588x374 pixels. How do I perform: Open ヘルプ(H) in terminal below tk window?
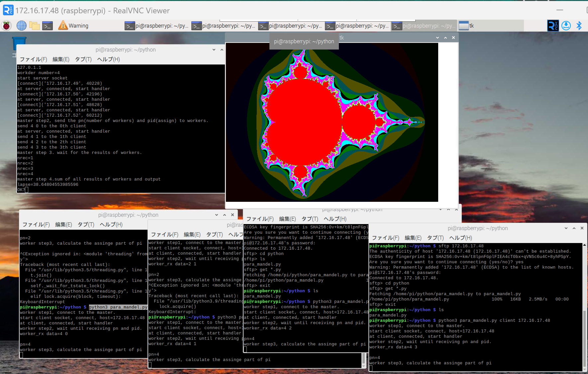(x=335, y=219)
